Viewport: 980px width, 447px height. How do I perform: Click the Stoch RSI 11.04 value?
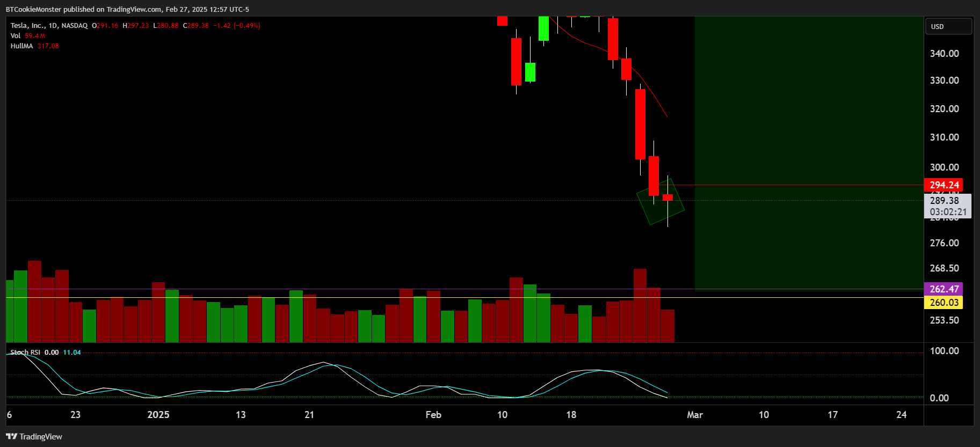(x=72, y=352)
